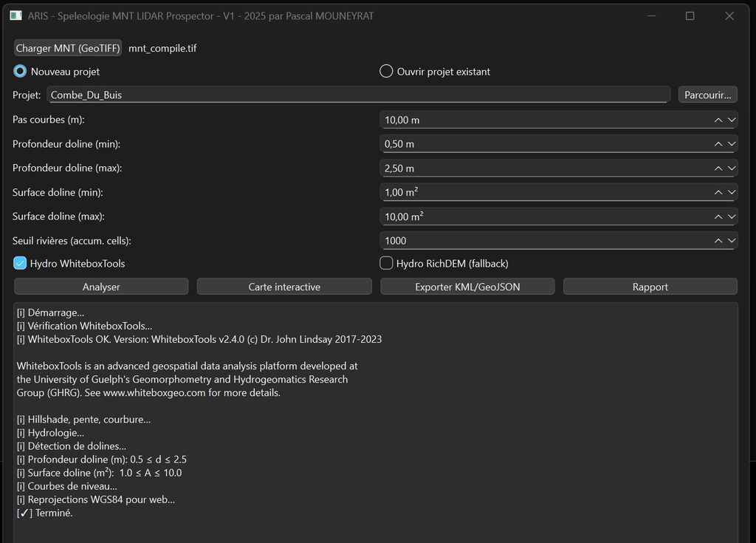This screenshot has width=756, height=543.
Task: Decrease Profondeur doline (max) using down arrow
Action: point(732,168)
